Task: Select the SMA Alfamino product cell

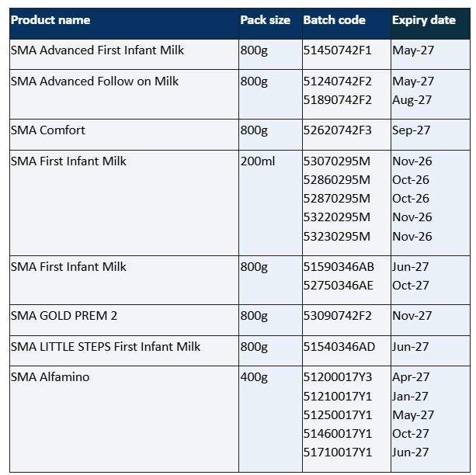Action: tap(50, 377)
